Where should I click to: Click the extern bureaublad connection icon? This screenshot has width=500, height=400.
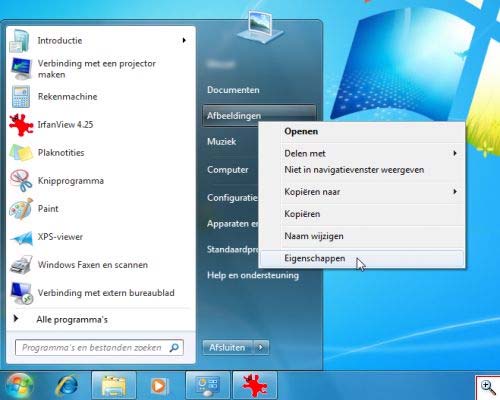click(21, 293)
